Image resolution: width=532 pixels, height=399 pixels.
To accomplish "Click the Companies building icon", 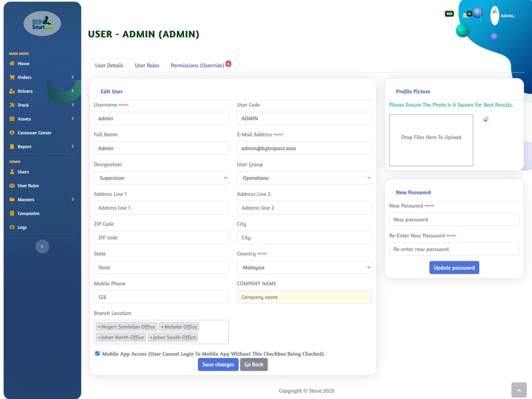I will [x=12, y=213].
